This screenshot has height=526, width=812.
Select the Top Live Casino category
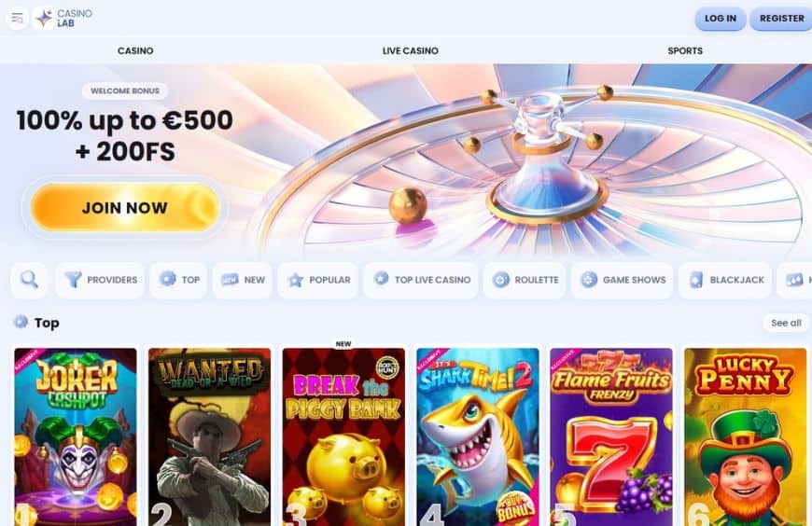point(421,280)
